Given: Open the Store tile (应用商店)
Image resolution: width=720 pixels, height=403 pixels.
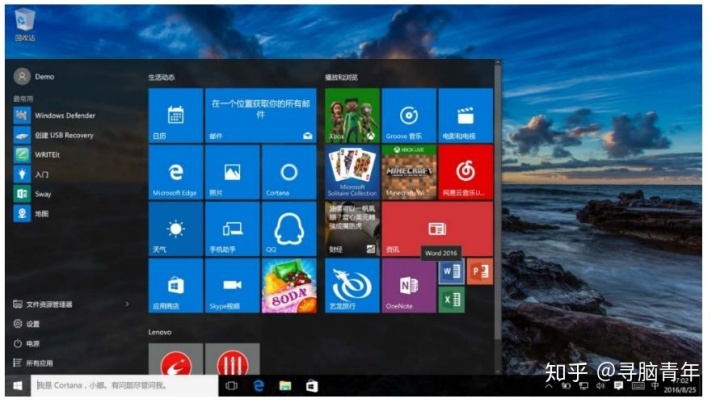Looking at the screenshot, I should point(175,285).
